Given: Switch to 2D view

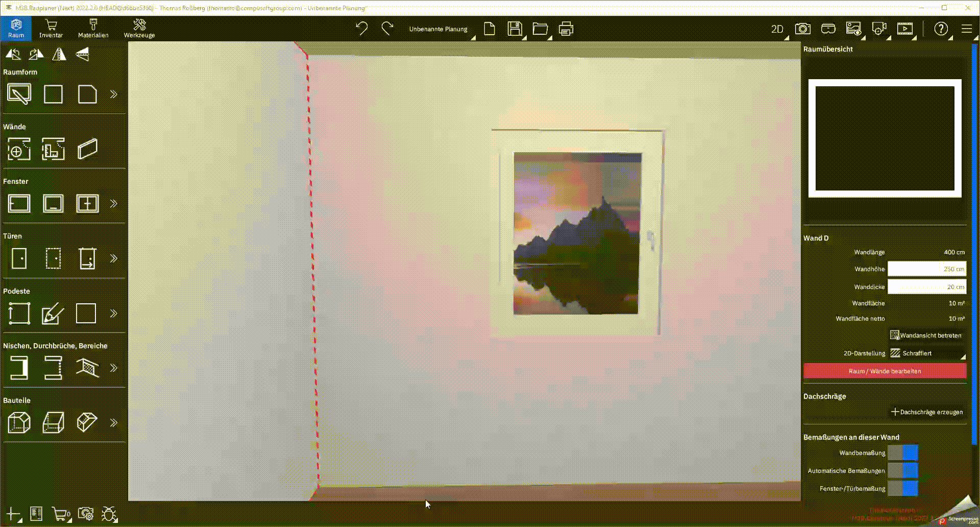Looking at the screenshot, I should [777, 29].
